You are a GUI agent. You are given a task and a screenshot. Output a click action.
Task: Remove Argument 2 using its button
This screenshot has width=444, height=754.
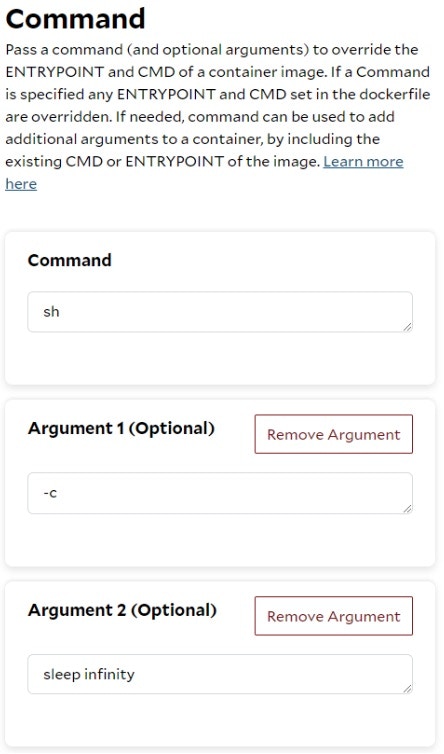click(333, 616)
